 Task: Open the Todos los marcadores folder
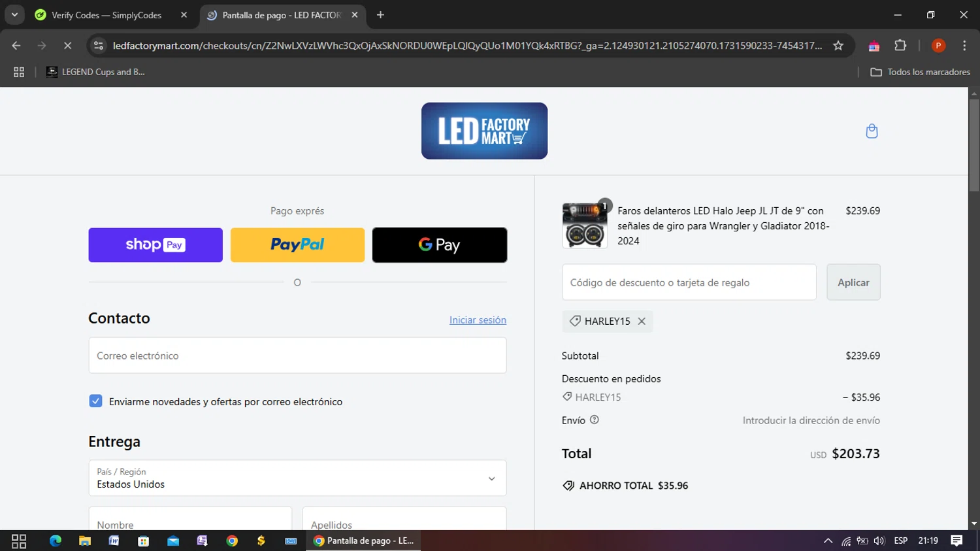921,72
